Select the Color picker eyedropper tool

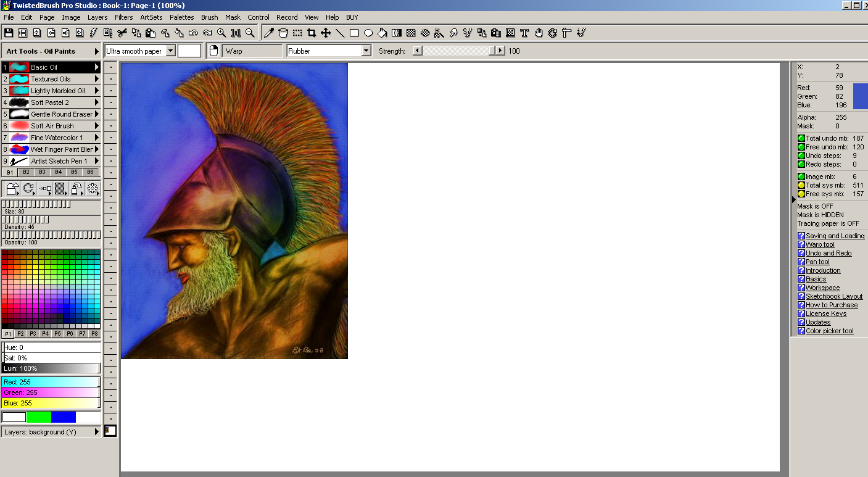[x=269, y=33]
